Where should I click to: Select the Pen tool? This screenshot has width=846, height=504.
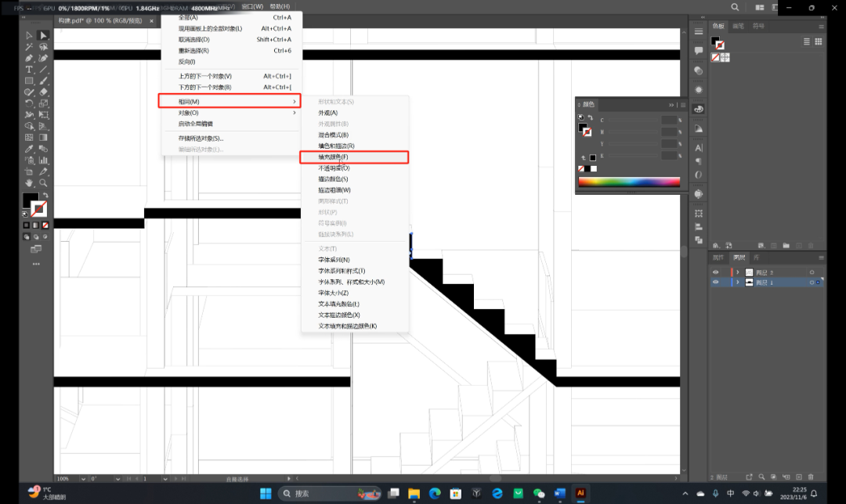(29, 58)
